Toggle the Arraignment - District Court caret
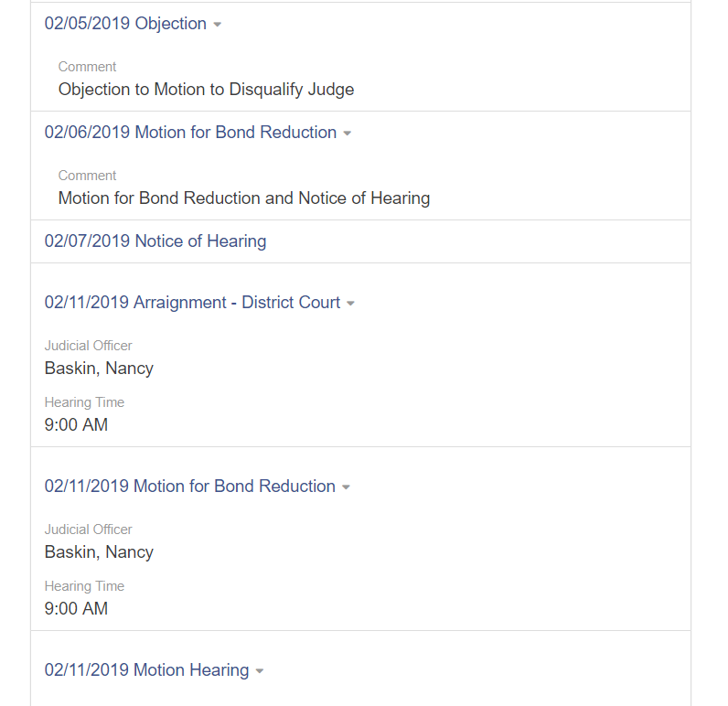The image size is (728, 706). [x=350, y=304]
